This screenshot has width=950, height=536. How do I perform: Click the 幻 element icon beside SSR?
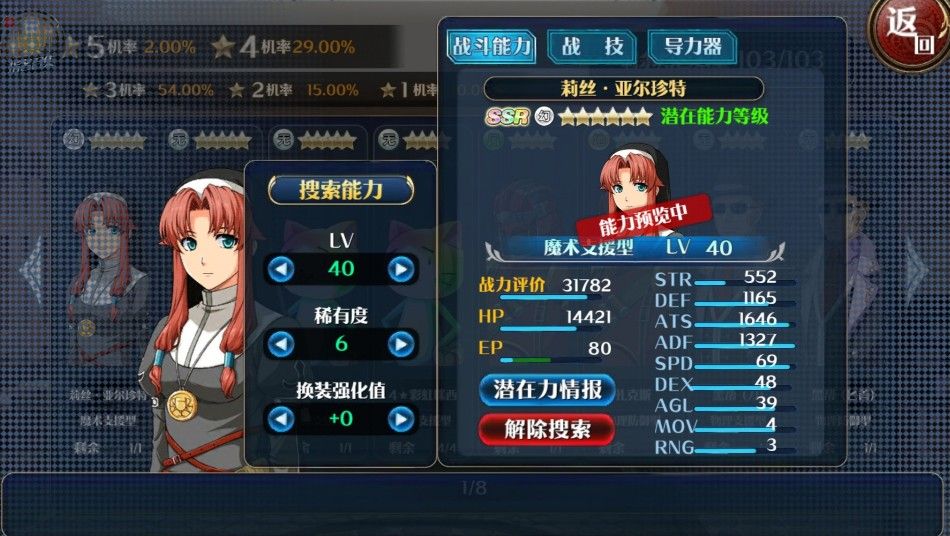point(544,116)
